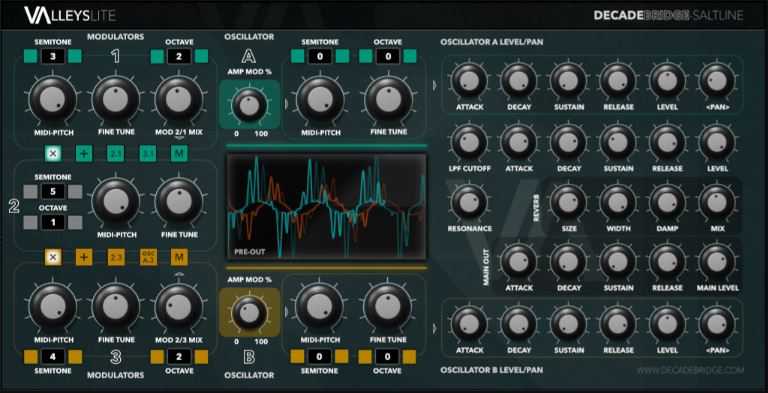The height and width of the screenshot is (393, 768).
Task: Click the Reverb Mix knob
Action: [x=717, y=202]
